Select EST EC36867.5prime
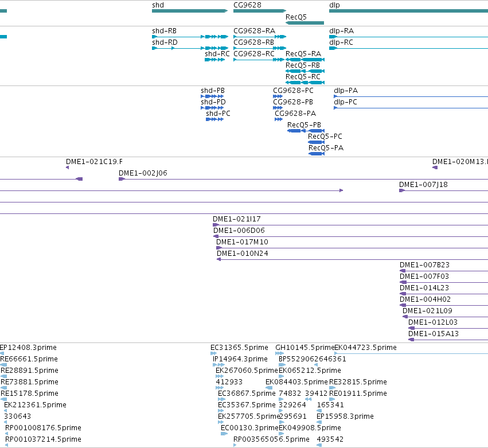Screen dimensions: 488x448 pos(221,399)
